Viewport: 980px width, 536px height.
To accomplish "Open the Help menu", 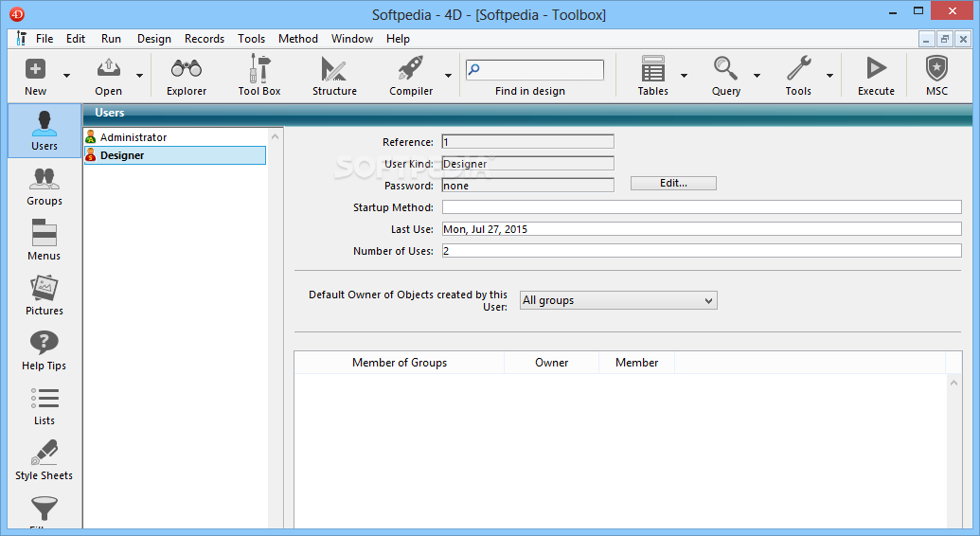I will click(x=398, y=39).
